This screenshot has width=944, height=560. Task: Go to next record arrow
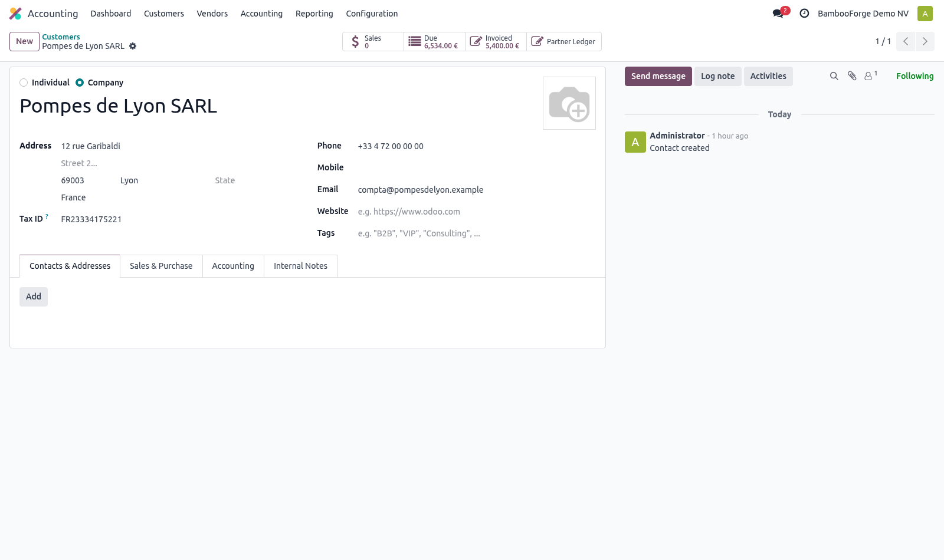[x=925, y=41]
